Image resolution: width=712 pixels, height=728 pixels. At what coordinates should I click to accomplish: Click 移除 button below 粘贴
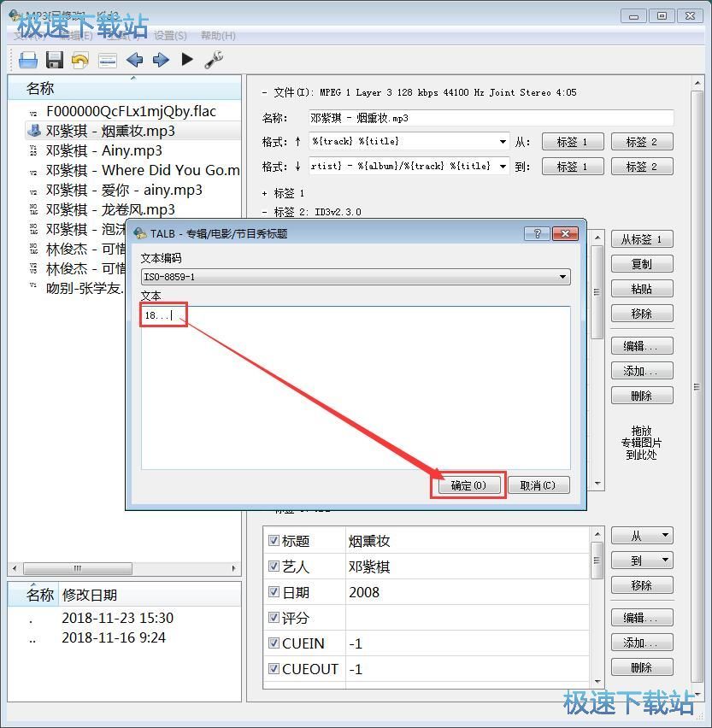pos(642,314)
